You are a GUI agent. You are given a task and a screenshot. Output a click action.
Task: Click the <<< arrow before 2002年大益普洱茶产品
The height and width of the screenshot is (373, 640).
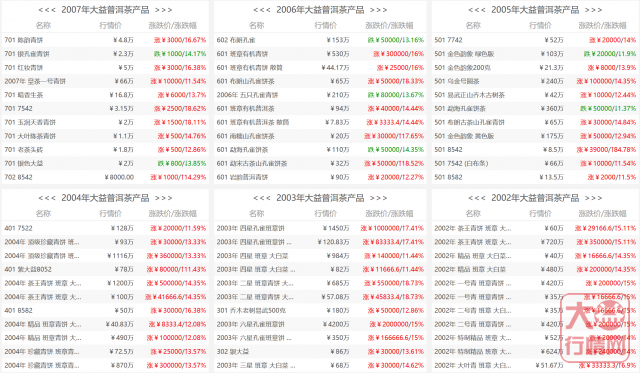point(477,198)
